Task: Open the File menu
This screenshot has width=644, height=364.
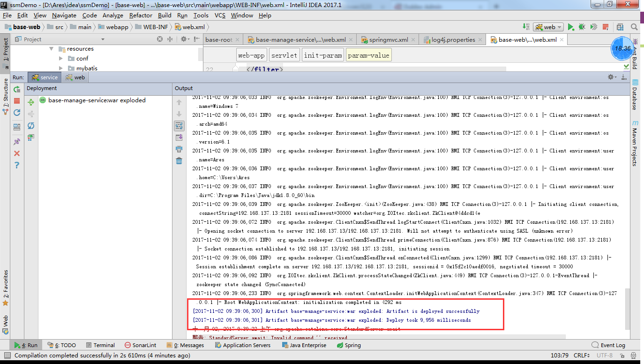Action: pos(7,15)
